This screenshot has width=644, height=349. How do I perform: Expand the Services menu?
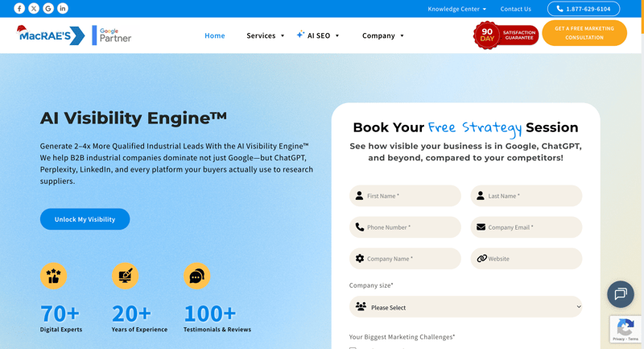[265, 35]
